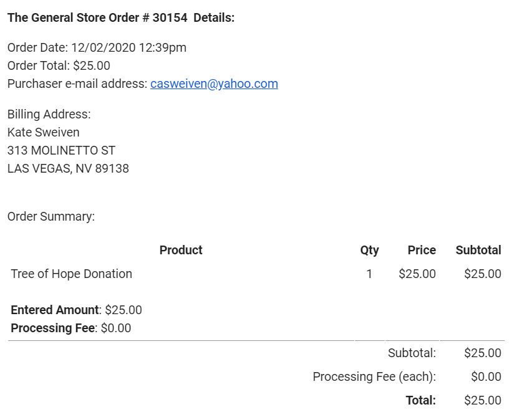
Task: Click the Order Summary label
Action: (51, 217)
